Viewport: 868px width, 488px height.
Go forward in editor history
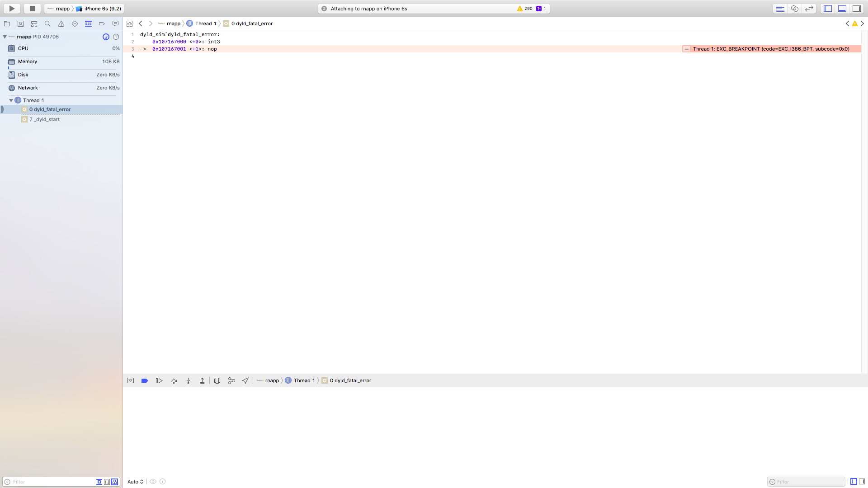[x=151, y=23]
